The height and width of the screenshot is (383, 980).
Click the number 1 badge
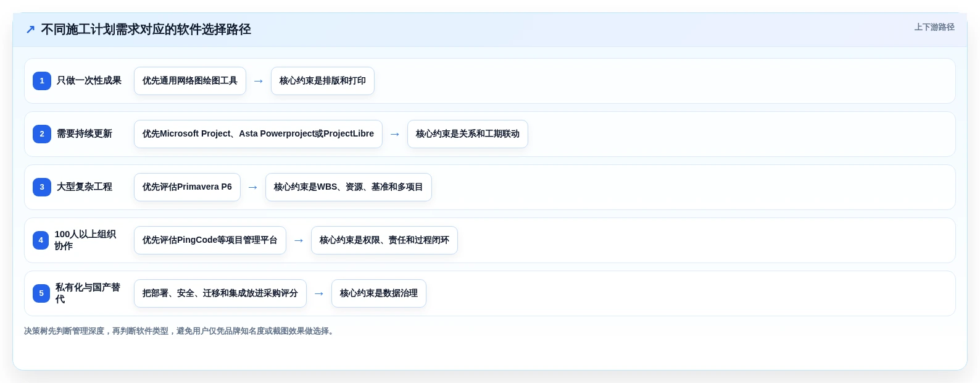coord(42,81)
